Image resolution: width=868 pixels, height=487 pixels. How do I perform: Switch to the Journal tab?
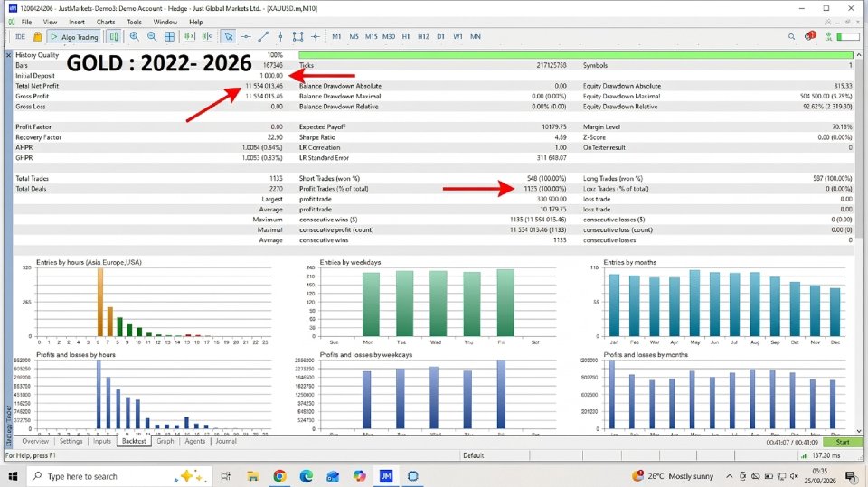coord(226,441)
